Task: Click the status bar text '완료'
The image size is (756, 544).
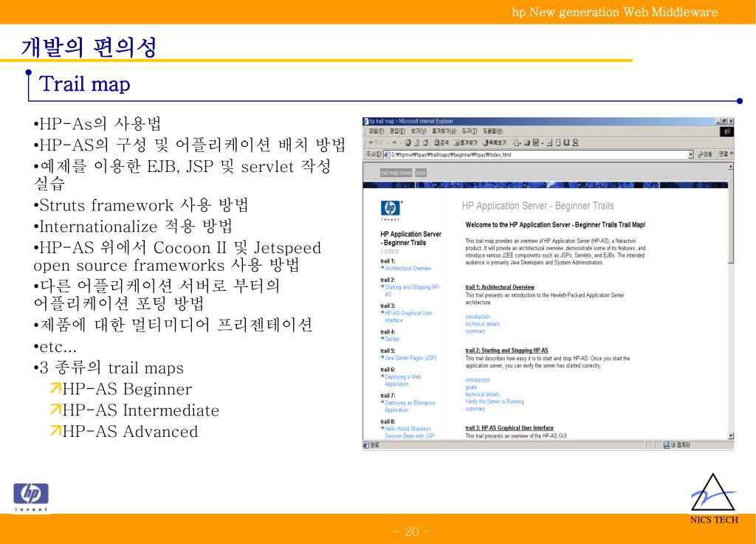Action: 374,445
